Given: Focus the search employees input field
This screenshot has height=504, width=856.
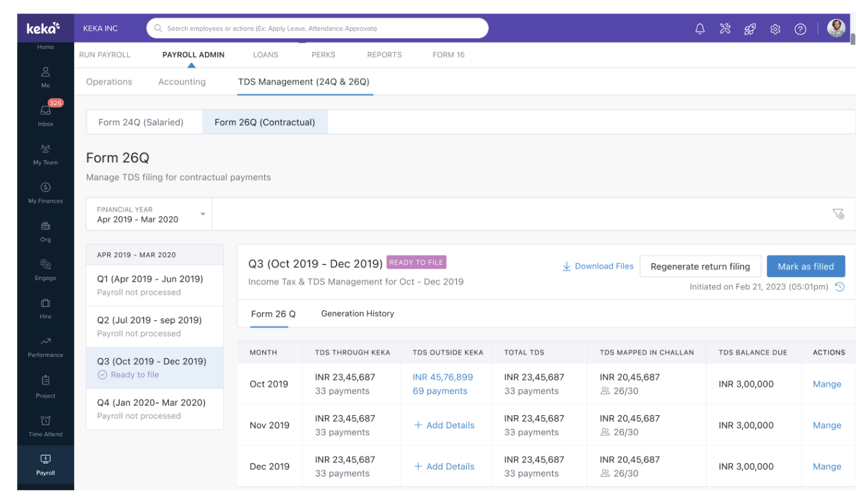Looking at the screenshot, I should click(x=317, y=29).
